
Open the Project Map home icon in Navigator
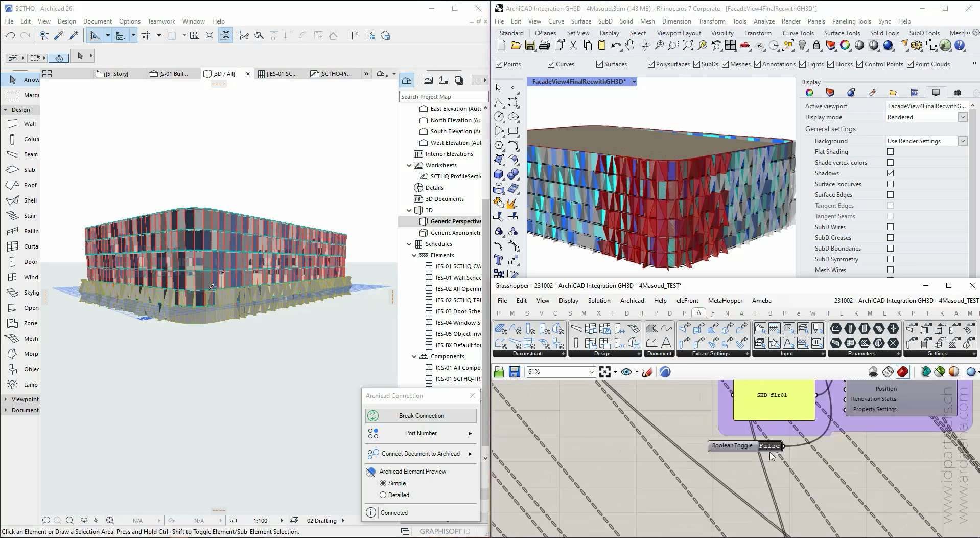407,80
